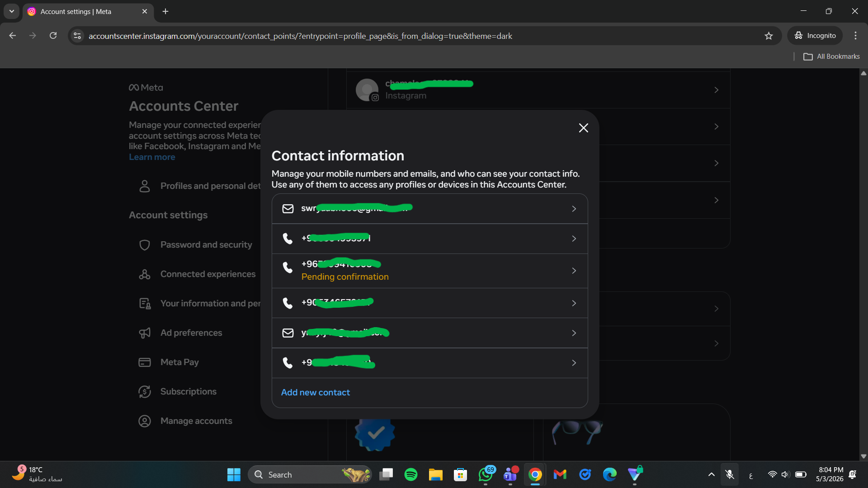This screenshot has height=488, width=868.
Task: Expand the chevron on the +90 phone row
Action: 574,303
